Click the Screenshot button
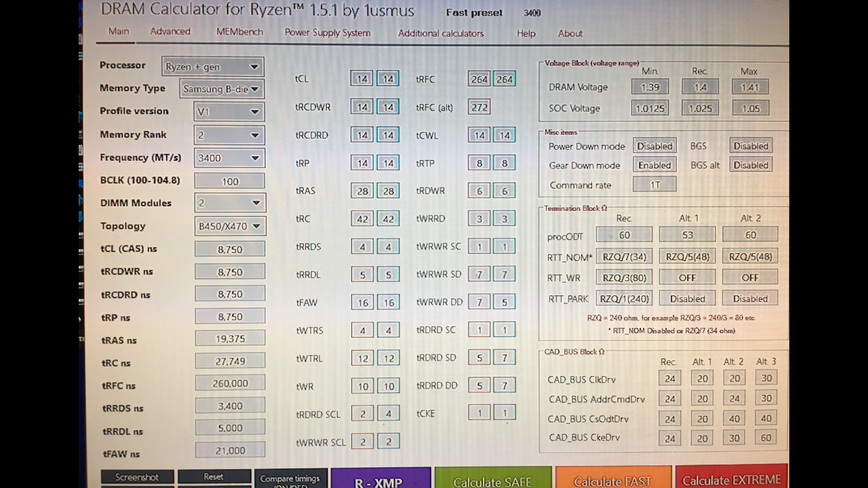Image resolution: width=868 pixels, height=488 pixels. [x=138, y=477]
